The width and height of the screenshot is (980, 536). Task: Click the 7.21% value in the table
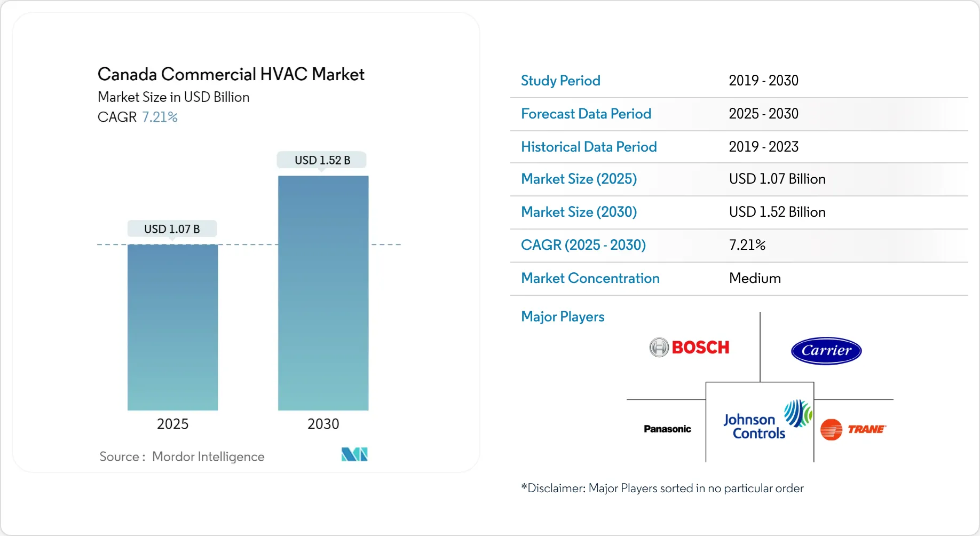[747, 245]
